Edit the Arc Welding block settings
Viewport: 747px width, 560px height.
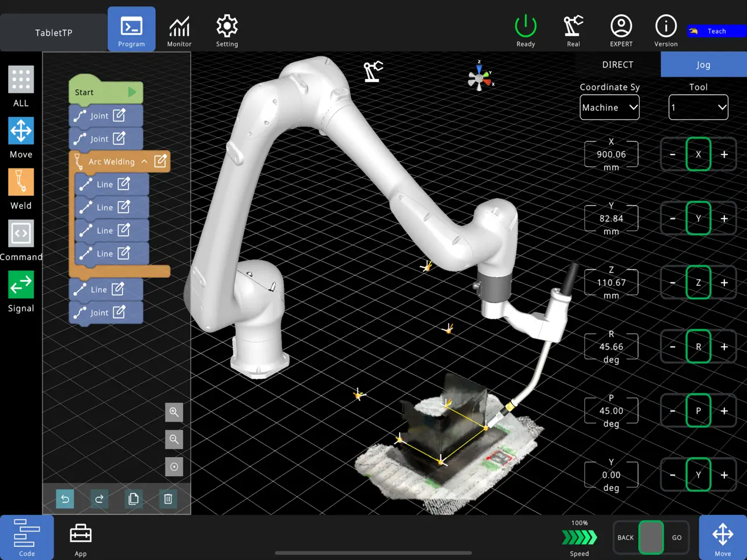(x=160, y=161)
